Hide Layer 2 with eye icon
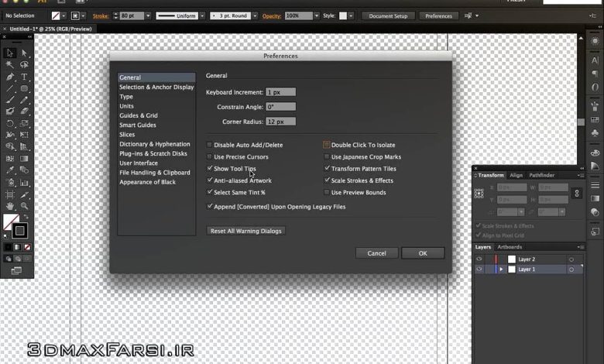This screenshot has width=604, height=364. click(x=479, y=259)
